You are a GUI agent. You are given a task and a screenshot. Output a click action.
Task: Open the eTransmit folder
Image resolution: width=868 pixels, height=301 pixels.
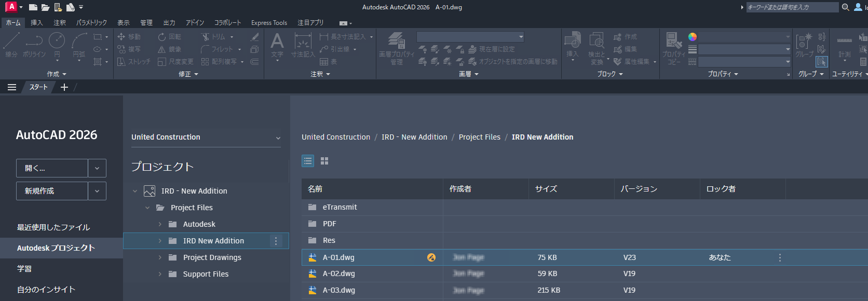pos(340,207)
